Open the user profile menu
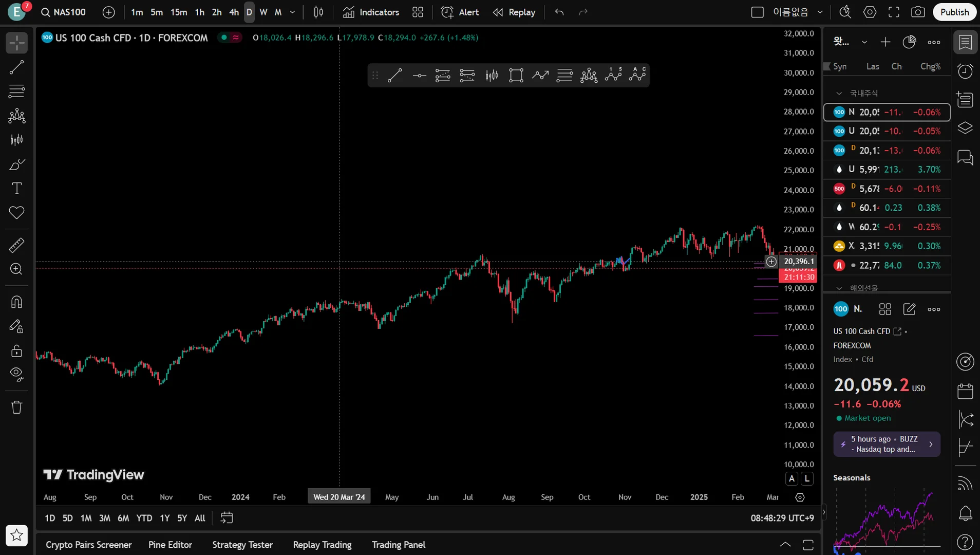980x555 pixels. click(x=17, y=12)
